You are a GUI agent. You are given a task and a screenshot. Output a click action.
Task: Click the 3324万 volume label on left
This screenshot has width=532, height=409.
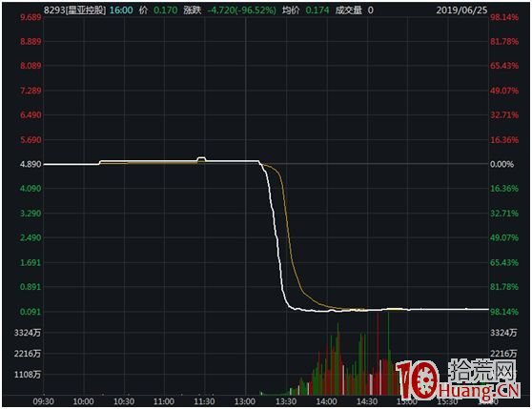[27, 333]
